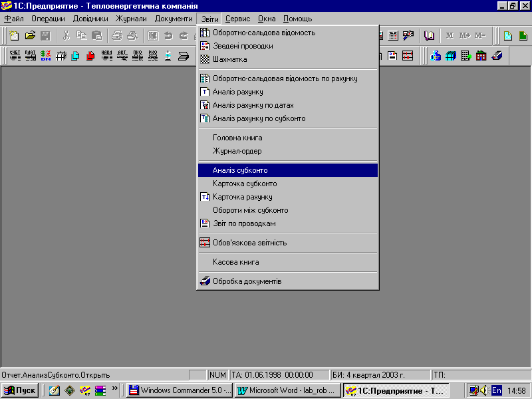Click the magnifier search toolbar icon
This screenshot has height=399, width=532.
(x=408, y=36)
